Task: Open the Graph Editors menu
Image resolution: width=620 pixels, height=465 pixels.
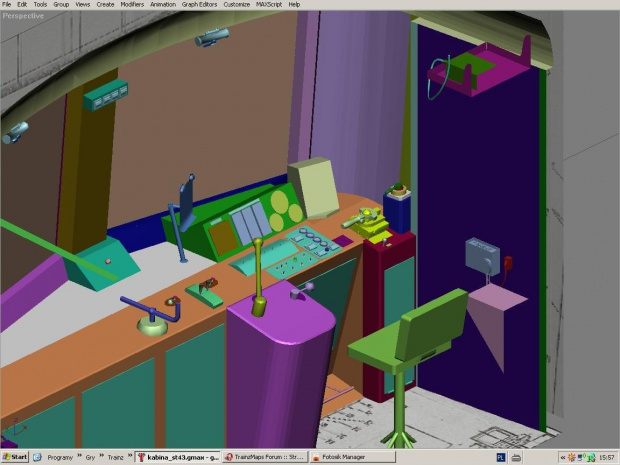Action: 200,4
